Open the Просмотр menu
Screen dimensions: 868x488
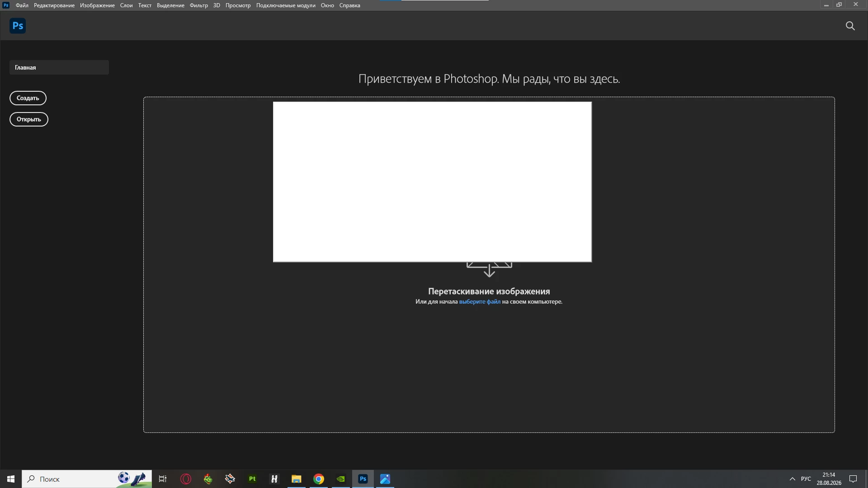point(238,5)
